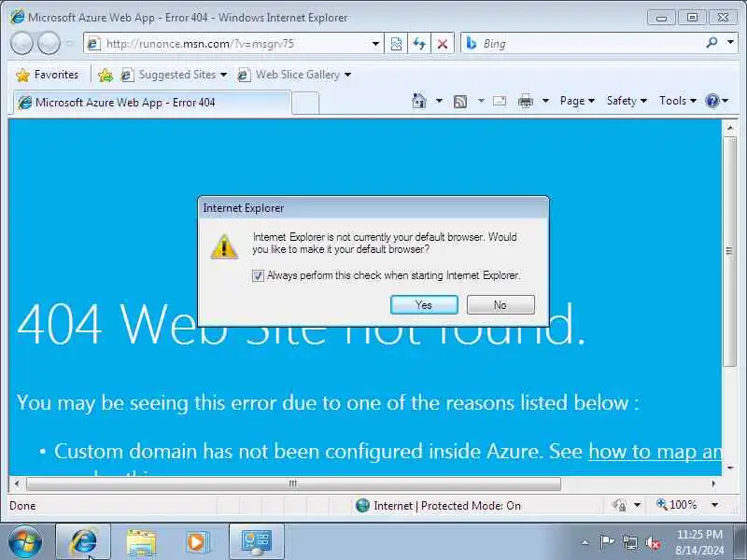The height and width of the screenshot is (560, 747).
Task: Select the Microsoft Azure Web App tab
Action: click(151, 103)
